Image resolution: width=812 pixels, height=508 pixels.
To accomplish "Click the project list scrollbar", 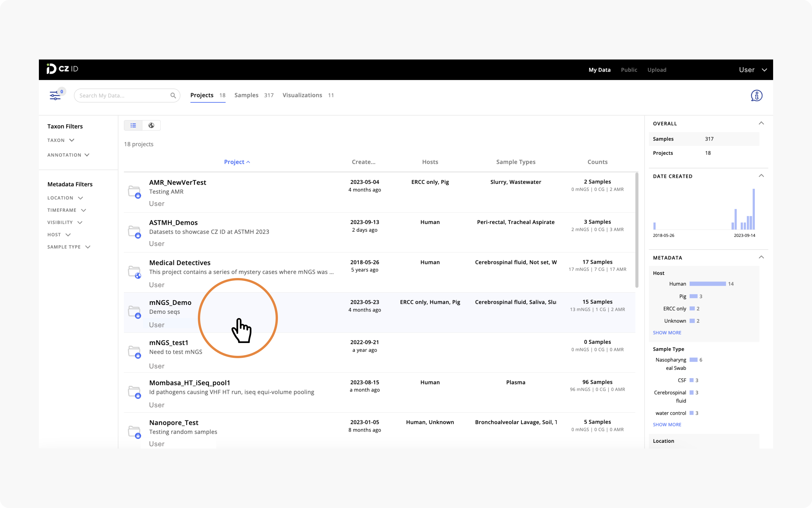I will (x=636, y=230).
